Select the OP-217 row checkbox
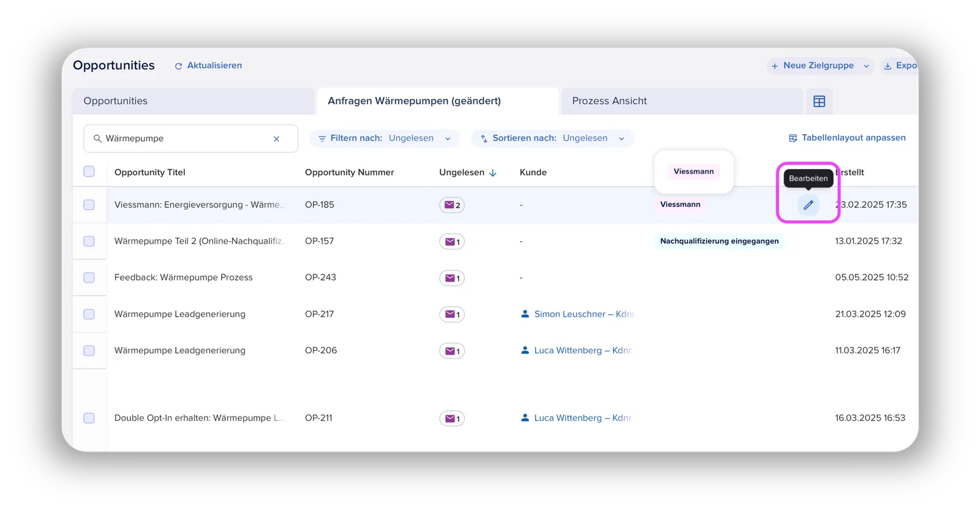Viewport: 980px width, 512px height. pyautogui.click(x=89, y=314)
